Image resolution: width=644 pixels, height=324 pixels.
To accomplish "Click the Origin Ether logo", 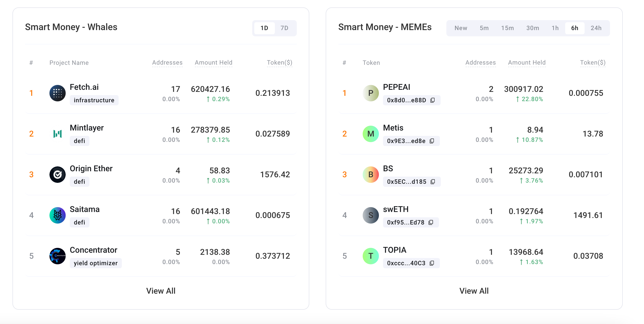I will pyautogui.click(x=58, y=174).
